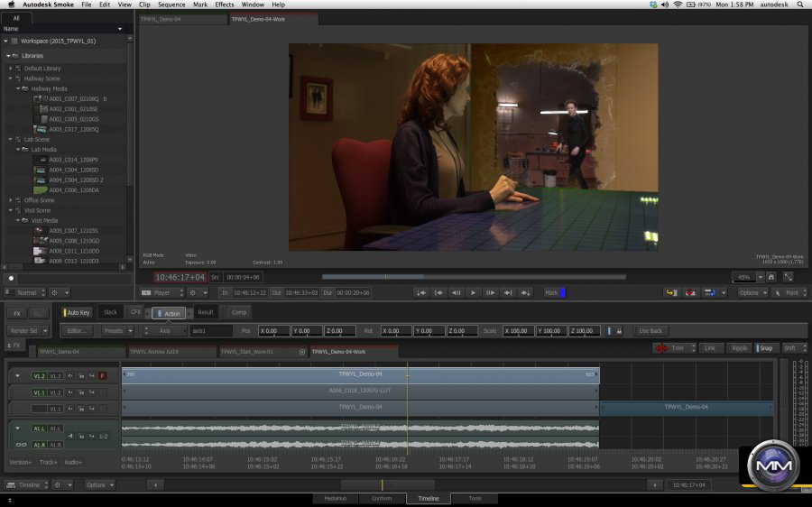Click the step forward one frame icon
Image resolution: width=812 pixels, height=507 pixels.
[490, 292]
